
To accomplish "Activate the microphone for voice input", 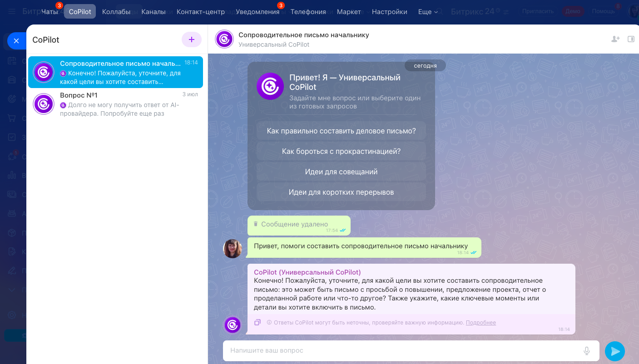I will point(587,350).
